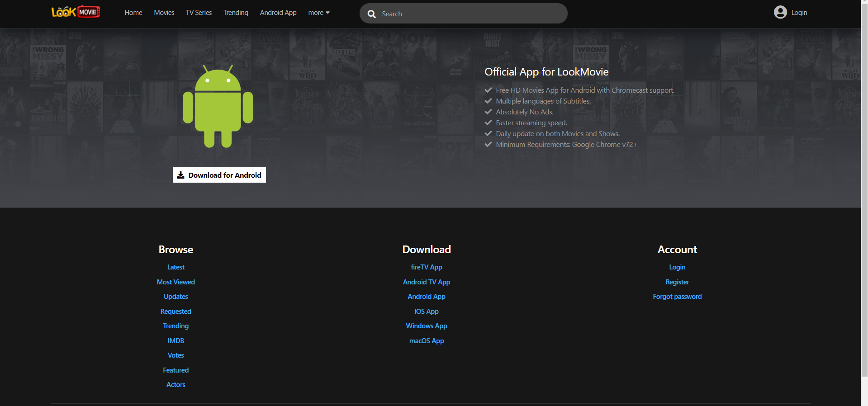This screenshot has height=406, width=868.
Task: Click Android App under Download
Action: coord(427,297)
